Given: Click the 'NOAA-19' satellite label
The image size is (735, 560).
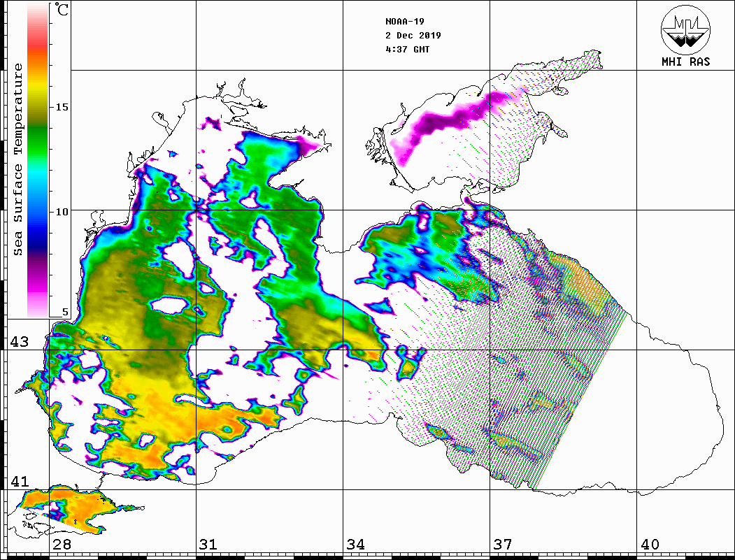Looking at the screenshot, I should (x=404, y=22).
